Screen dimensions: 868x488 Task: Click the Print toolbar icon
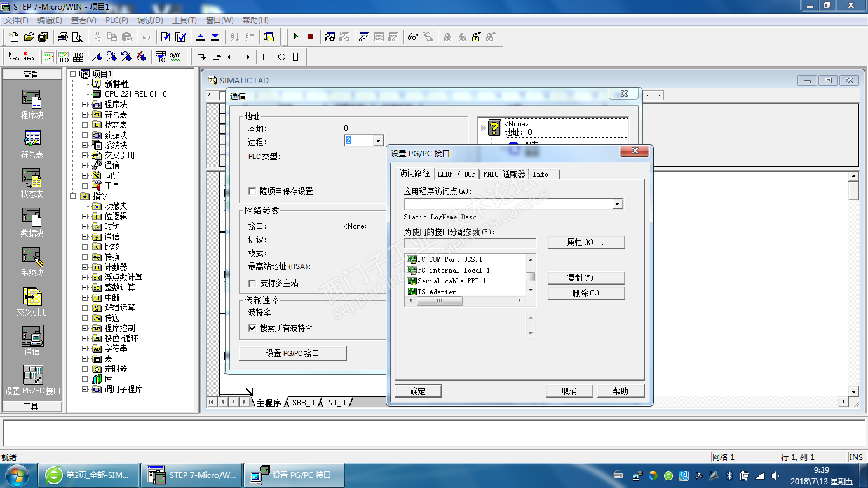(63, 37)
